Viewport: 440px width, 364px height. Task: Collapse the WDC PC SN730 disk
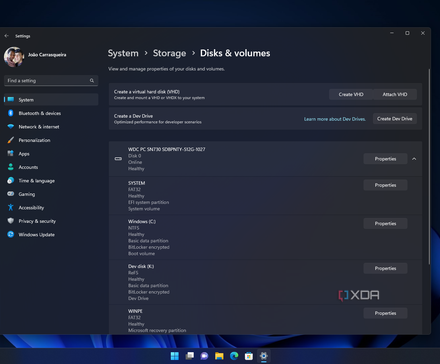pos(414,159)
